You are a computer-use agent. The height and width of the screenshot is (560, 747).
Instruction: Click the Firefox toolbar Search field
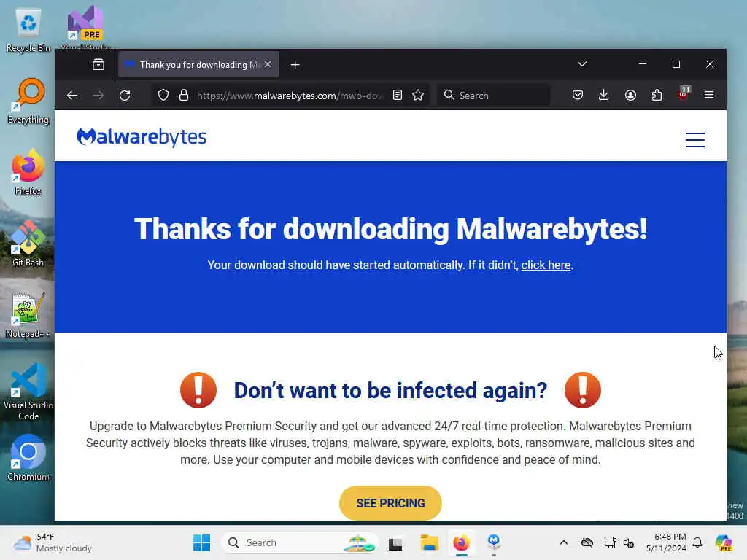[x=493, y=96]
